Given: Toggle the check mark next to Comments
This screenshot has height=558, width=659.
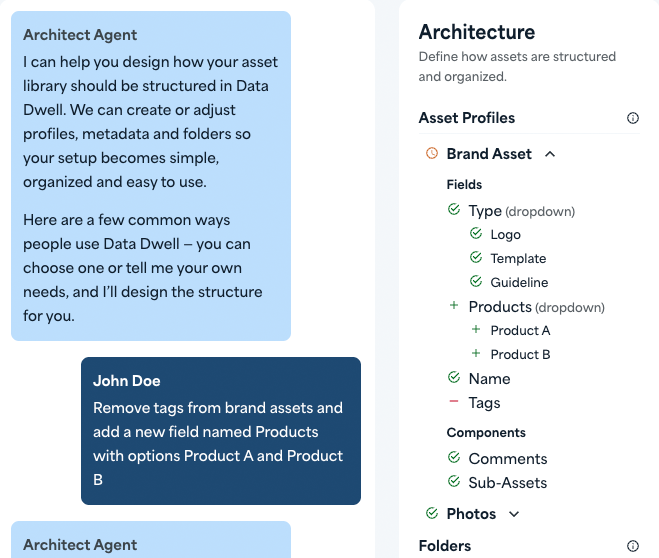Looking at the screenshot, I should [454, 458].
